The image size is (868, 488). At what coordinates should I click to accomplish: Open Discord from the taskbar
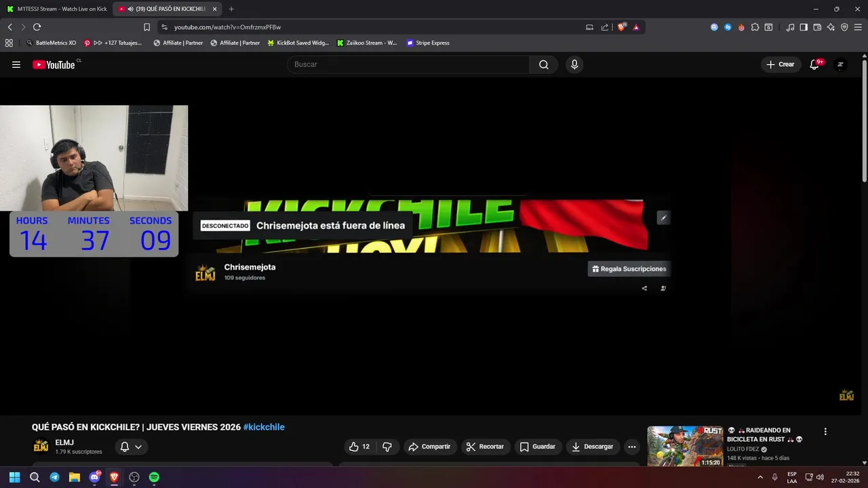click(94, 477)
